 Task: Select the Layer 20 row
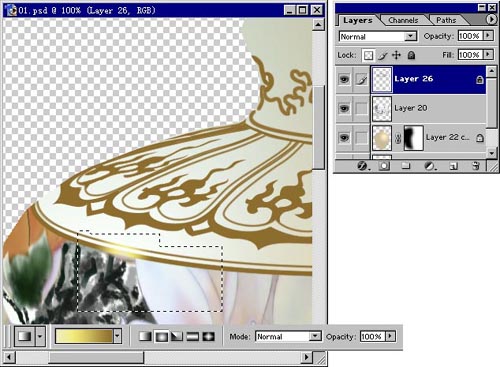coord(429,108)
